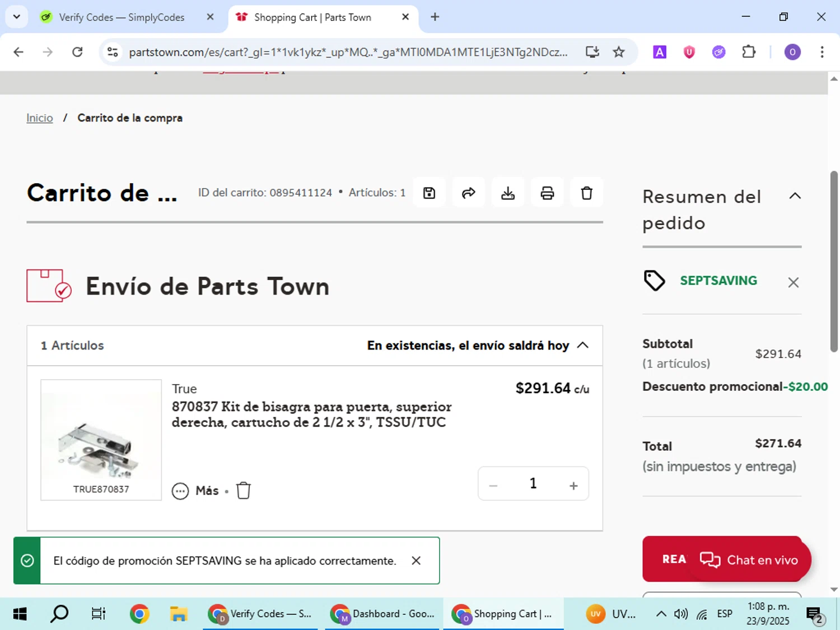This screenshot has width=840, height=630.
Task: Click the page vertical scrollbar thumb
Action: pyautogui.click(x=834, y=262)
